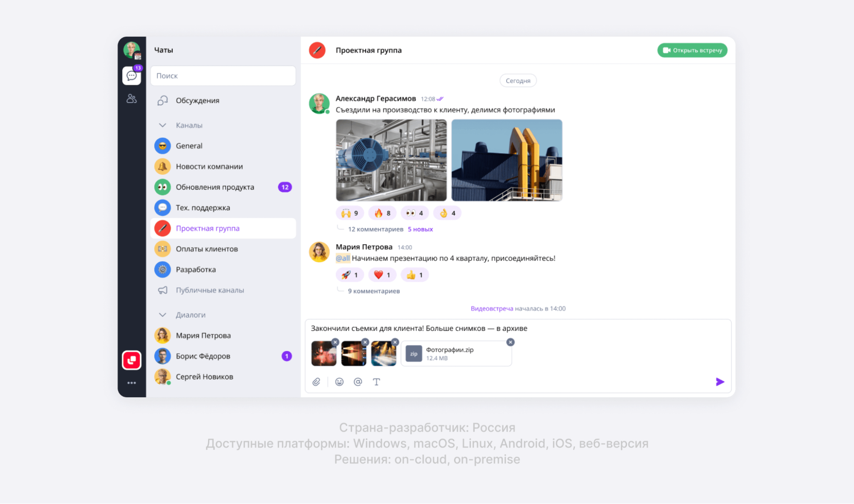The height and width of the screenshot is (504, 854).
Task: Click the Открыть встречу button
Action: 692,50
